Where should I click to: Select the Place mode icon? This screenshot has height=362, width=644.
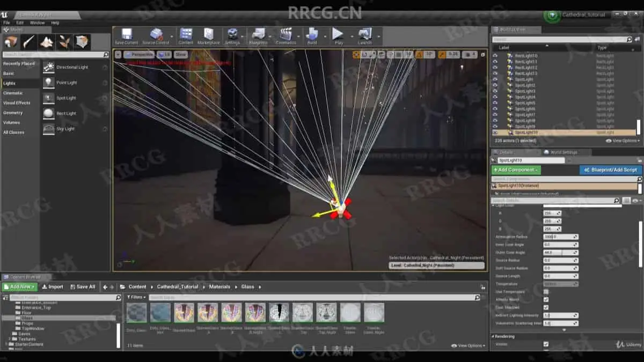11,42
